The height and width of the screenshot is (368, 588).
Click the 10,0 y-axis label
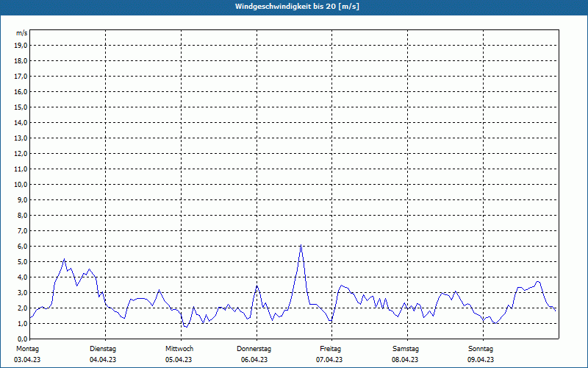21,185
